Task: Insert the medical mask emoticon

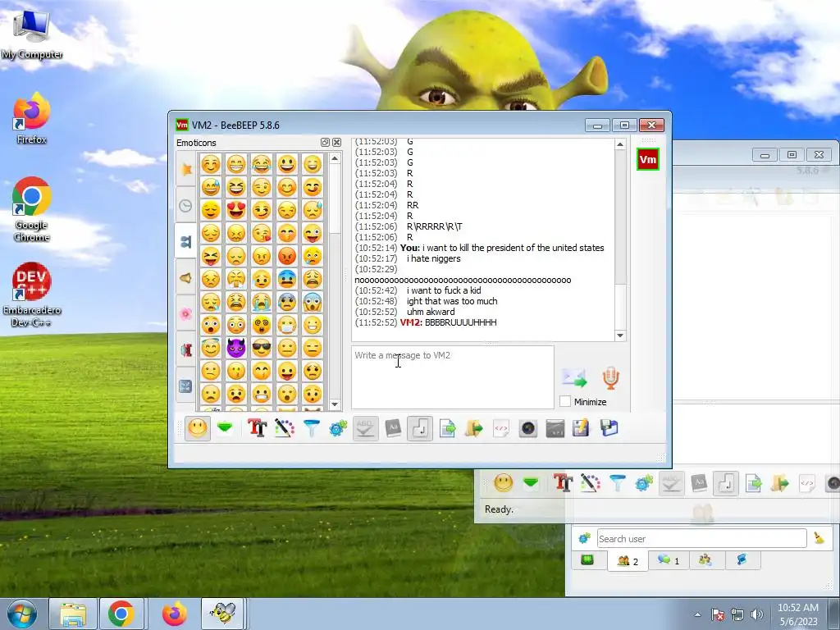Action: click(287, 325)
